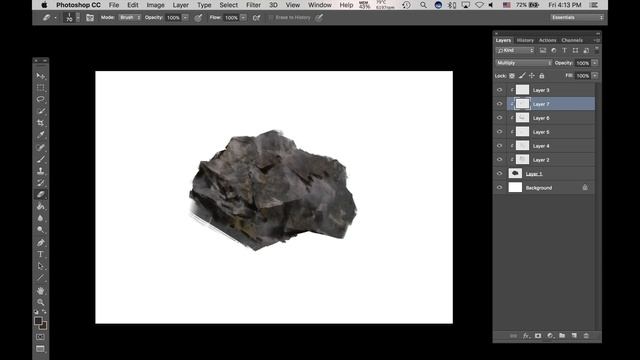This screenshot has height=360, width=640.
Task: Select the Clone Stamp tool
Action: (40, 171)
